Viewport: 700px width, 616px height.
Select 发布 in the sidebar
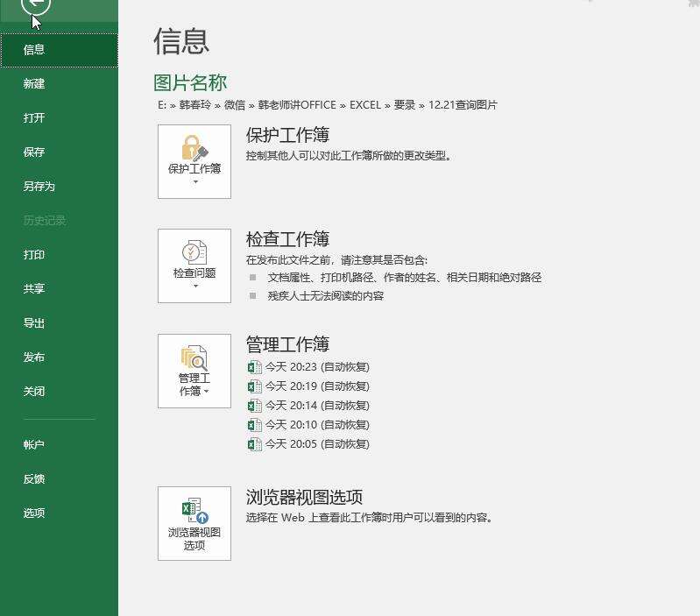[x=34, y=358]
